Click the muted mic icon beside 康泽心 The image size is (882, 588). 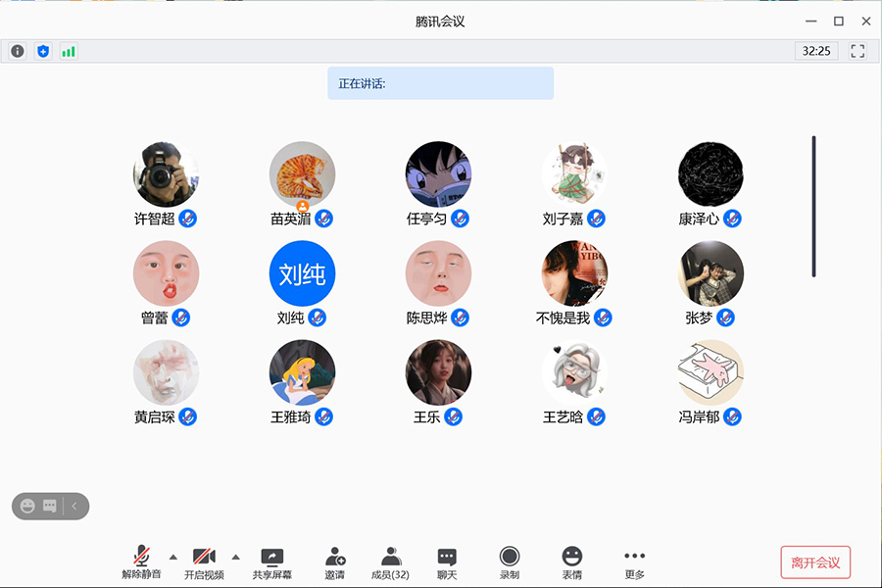coord(732,219)
